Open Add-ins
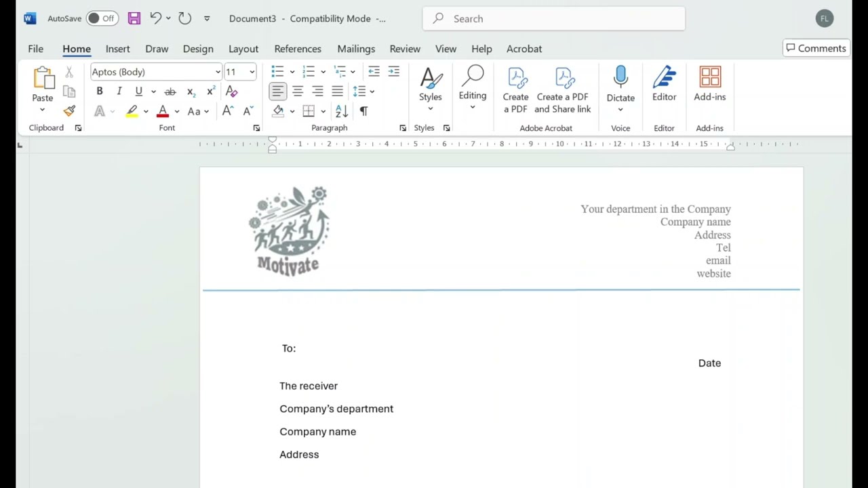This screenshot has height=488, width=868. 710,84
